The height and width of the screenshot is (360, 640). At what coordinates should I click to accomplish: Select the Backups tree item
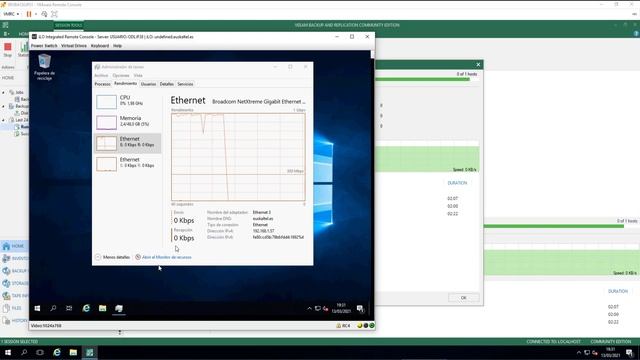[19, 107]
